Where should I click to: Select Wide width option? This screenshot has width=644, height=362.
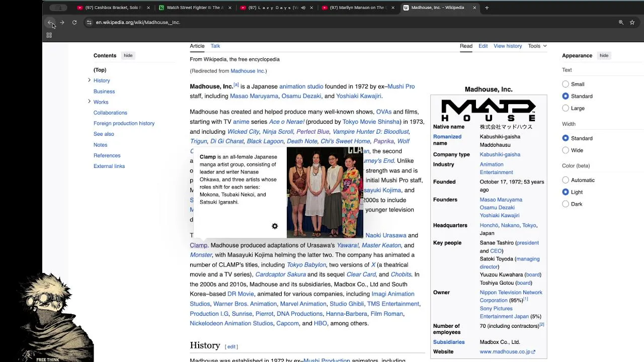pyautogui.click(x=566, y=150)
